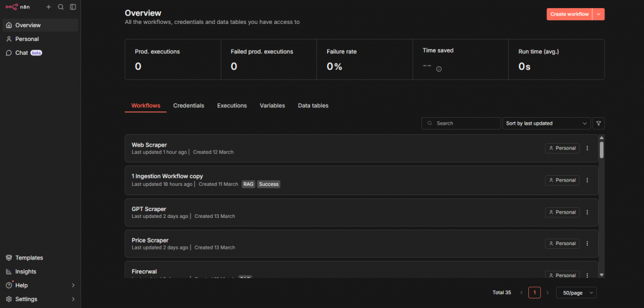Switch to the Variables tab
This screenshot has width=644, height=308.
click(x=272, y=106)
